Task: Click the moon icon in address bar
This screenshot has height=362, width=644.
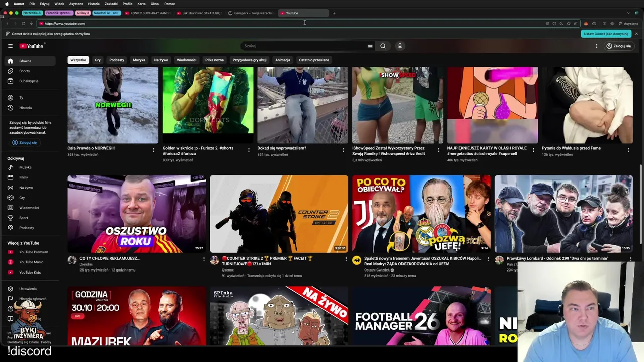Action: tap(561, 23)
